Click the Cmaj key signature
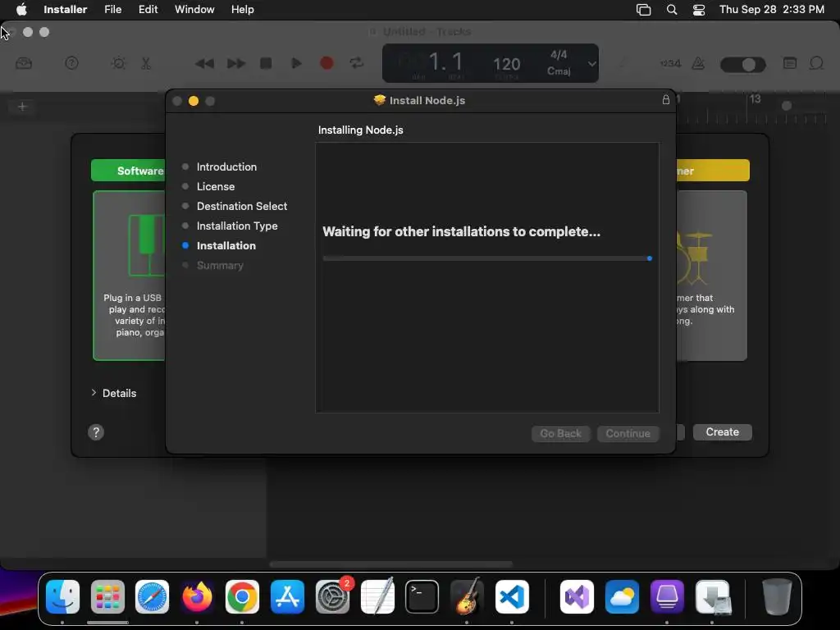This screenshot has width=840, height=630. [x=558, y=71]
